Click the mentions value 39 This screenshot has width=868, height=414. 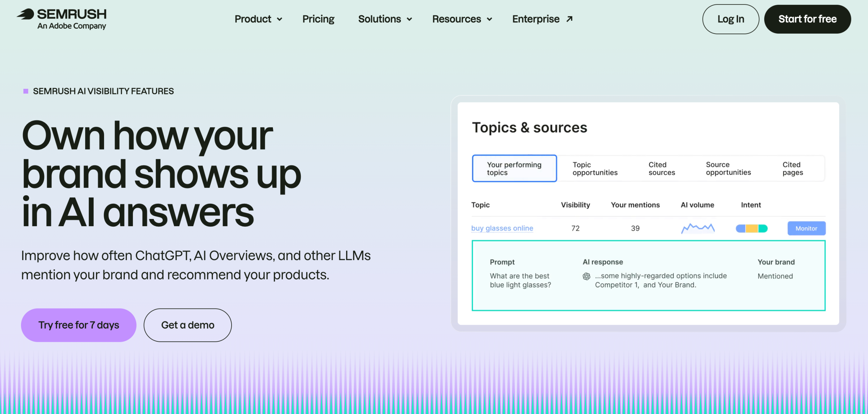point(635,228)
